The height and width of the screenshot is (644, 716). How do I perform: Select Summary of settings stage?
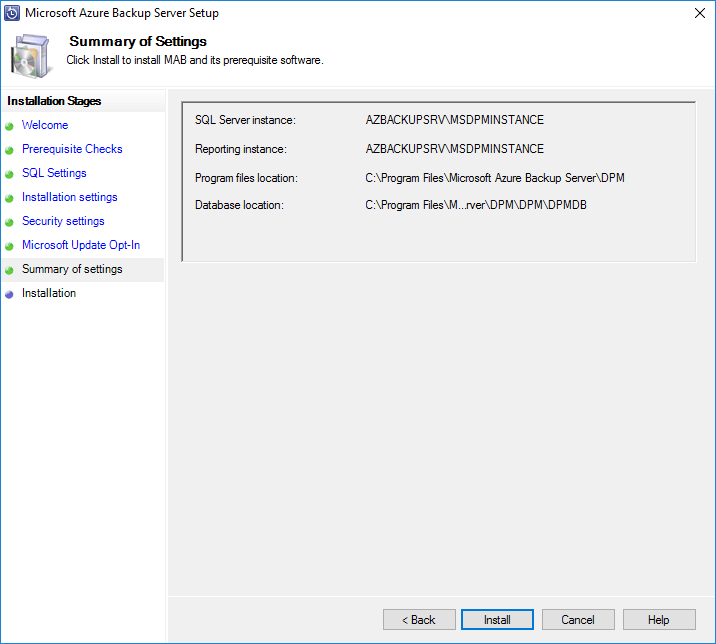click(72, 269)
